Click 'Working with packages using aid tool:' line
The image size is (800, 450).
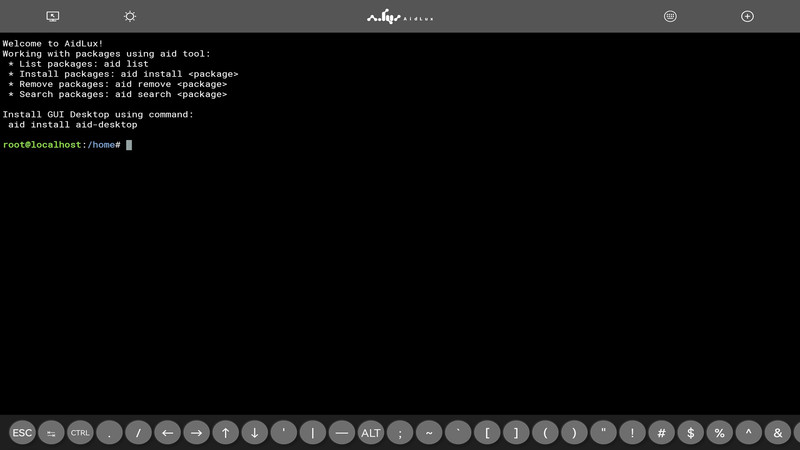(107, 54)
